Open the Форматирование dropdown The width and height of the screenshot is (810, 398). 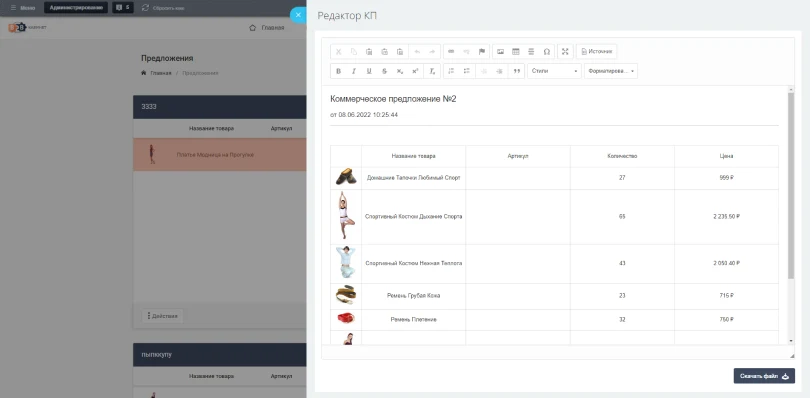pyautogui.click(x=611, y=71)
